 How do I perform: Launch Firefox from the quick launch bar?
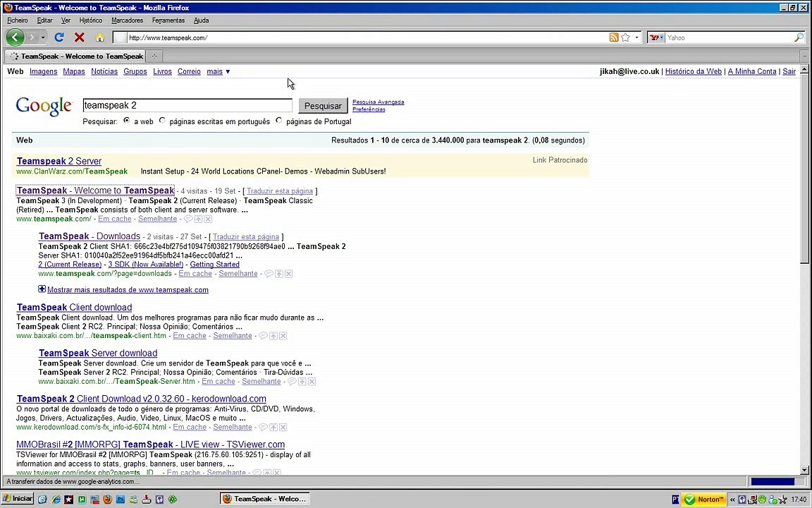pyautogui.click(x=107, y=500)
